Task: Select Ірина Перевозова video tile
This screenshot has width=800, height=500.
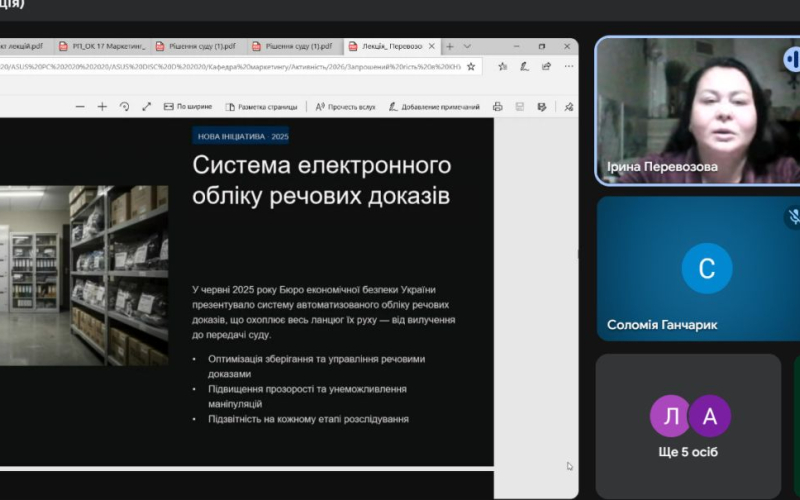Action: point(698,110)
